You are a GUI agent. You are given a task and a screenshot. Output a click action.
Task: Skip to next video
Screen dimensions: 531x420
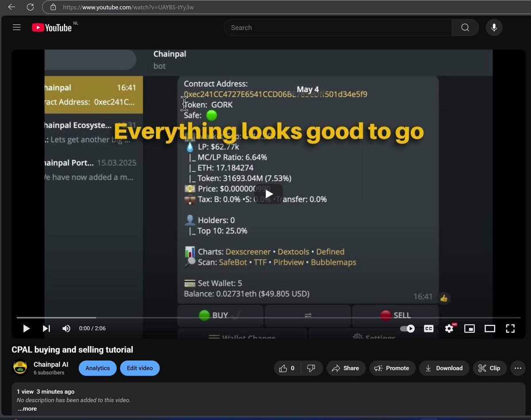coord(46,328)
